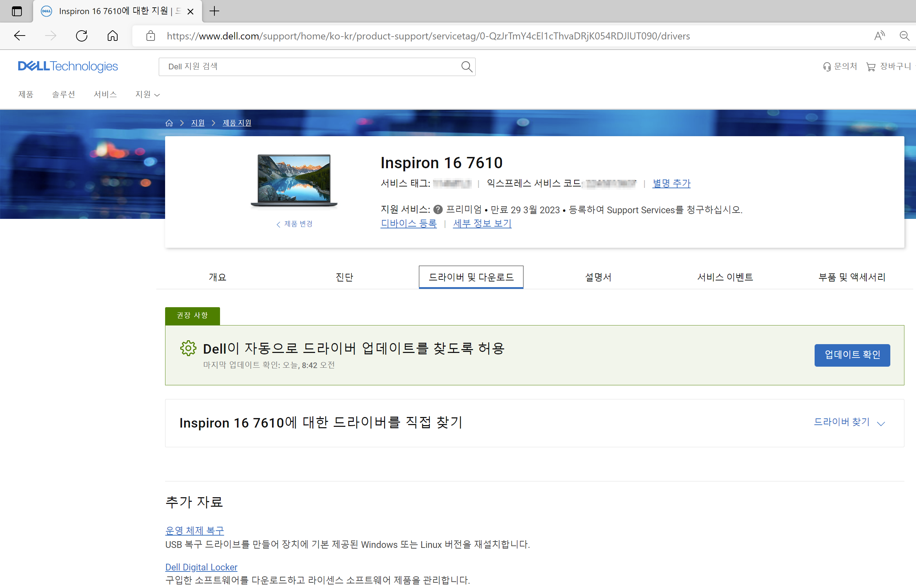Click the browser back arrow
The width and height of the screenshot is (916, 588).
19,36
